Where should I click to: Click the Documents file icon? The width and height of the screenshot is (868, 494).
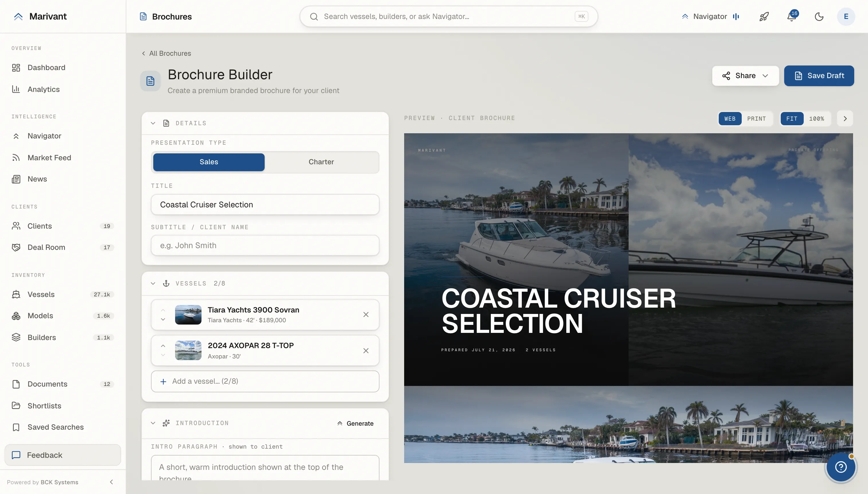pyautogui.click(x=16, y=384)
